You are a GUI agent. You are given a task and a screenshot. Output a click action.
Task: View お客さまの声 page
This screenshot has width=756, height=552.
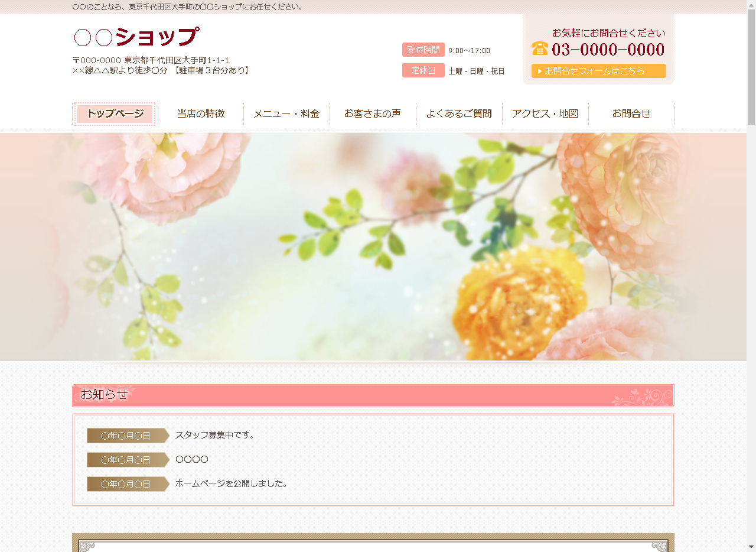373,114
